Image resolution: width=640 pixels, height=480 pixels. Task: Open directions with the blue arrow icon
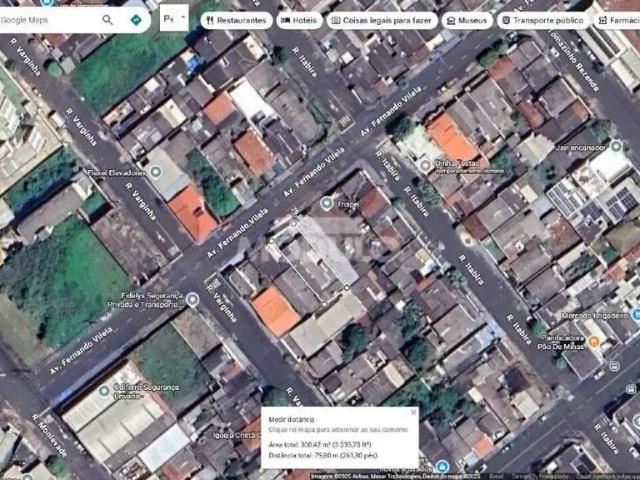coord(136,19)
